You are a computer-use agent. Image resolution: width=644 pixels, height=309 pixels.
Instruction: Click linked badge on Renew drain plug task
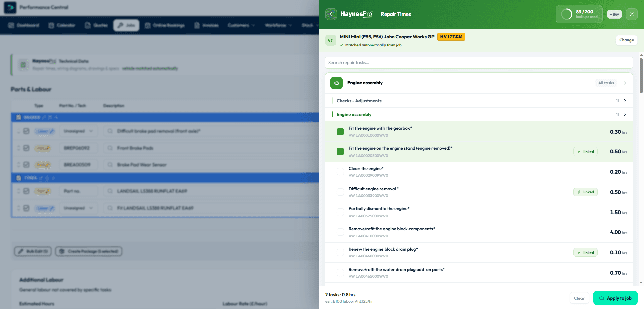(x=586, y=253)
